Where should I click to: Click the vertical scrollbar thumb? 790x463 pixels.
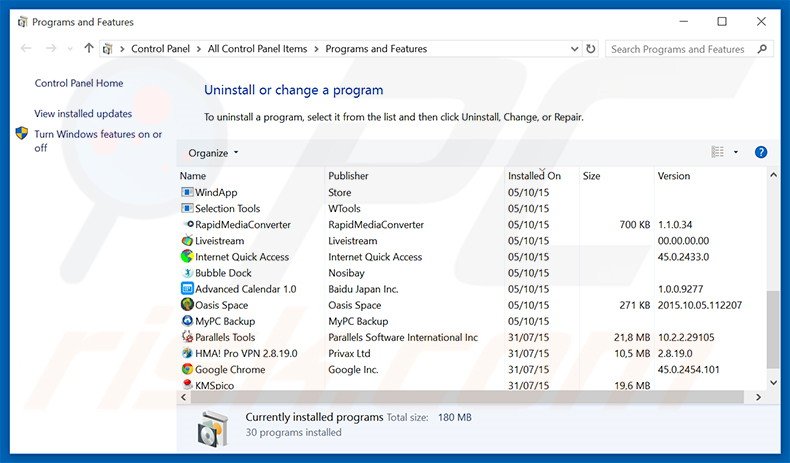tap(773, 330)
